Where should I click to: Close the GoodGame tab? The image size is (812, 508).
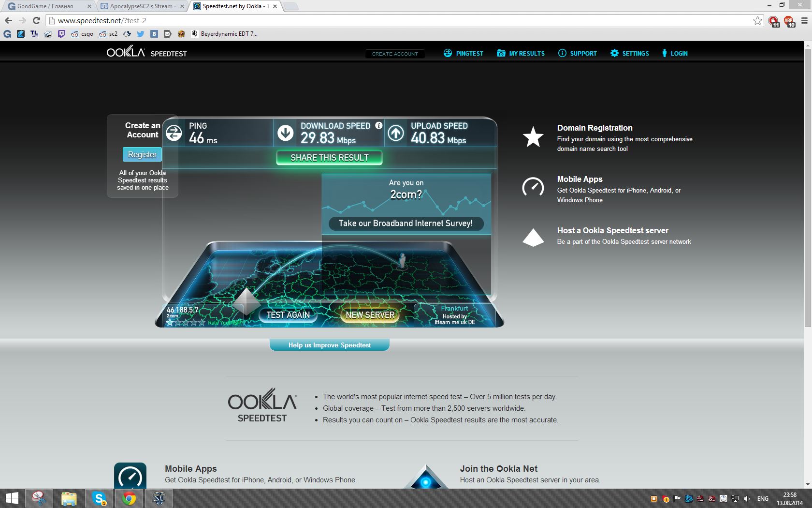(x=89, y=6)
